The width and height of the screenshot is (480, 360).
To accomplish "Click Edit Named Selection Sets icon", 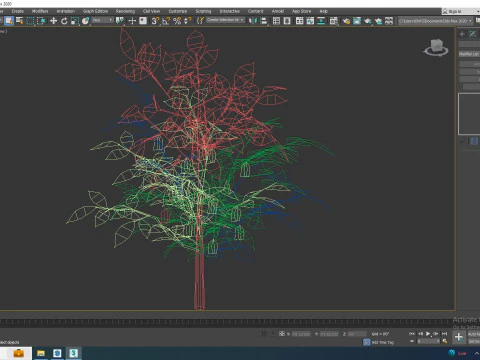I will point(200,21).
